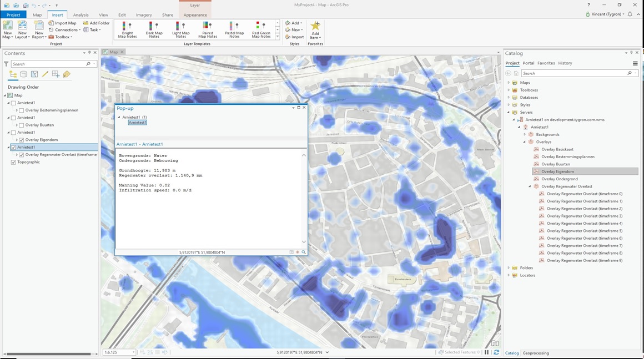Image resolution: width=644 pixels, height=359 pixels.
Task: Select Red Green Map Notes template
Action: [x=261, y=30]
